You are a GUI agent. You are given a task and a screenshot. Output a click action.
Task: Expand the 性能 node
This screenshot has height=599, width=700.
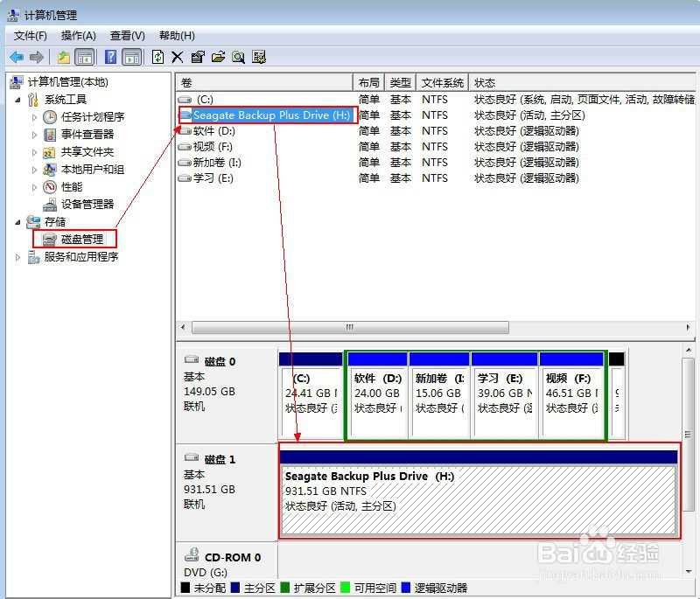(34, 187)
